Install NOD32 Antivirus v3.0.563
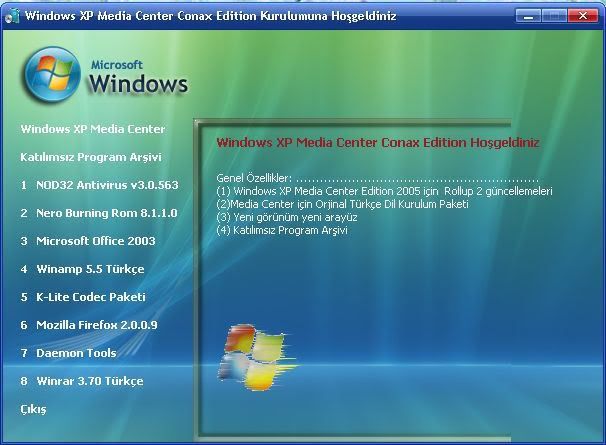The width and height of the screenshot is (606, 445). click(99, 185)
